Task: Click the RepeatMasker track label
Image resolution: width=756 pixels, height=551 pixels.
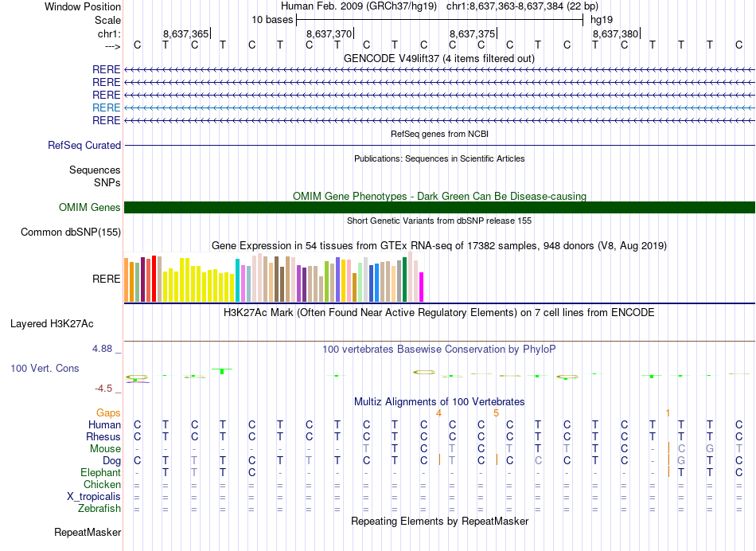Action: 88,532
